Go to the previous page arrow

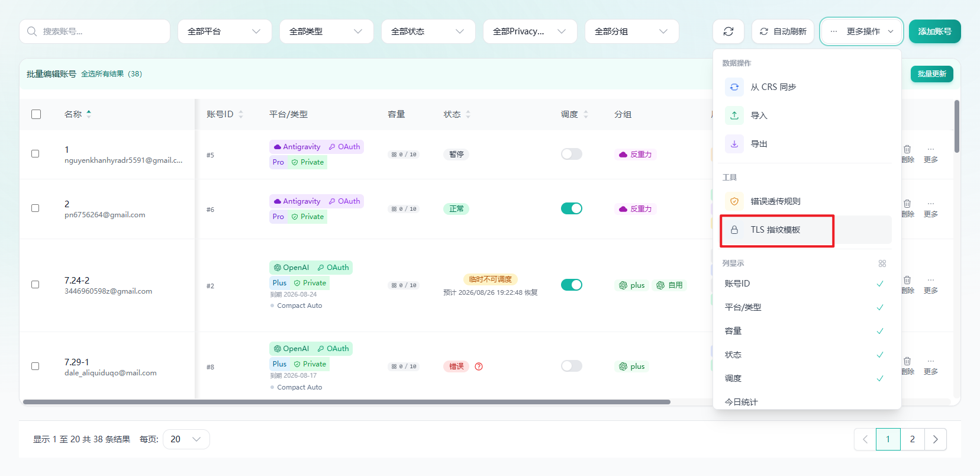pos(865,439)
